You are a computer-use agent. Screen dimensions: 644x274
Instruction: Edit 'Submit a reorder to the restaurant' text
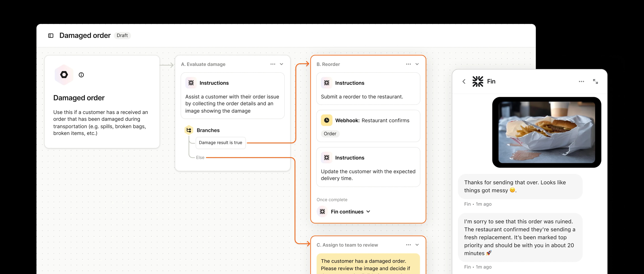[362, 97]
